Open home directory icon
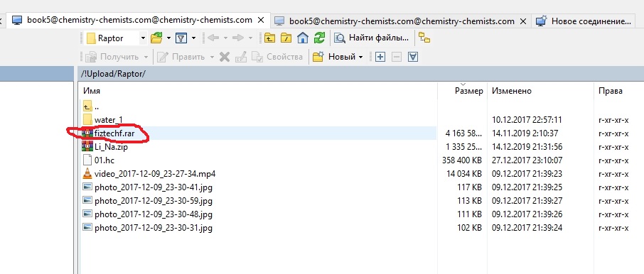Viewport: 644px width, 274px height. click(303, 38)
